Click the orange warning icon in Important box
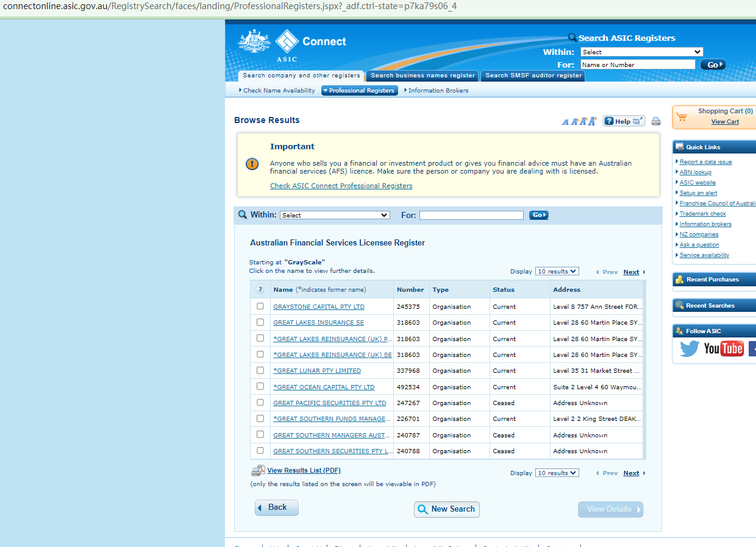756x547 pixels. tap(252, 164)
